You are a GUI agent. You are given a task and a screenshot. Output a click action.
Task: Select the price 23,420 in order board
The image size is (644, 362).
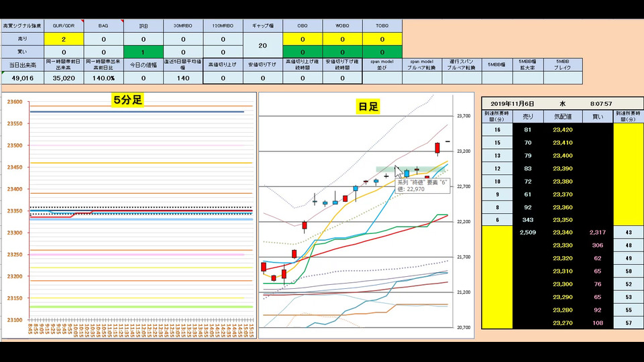563,129
